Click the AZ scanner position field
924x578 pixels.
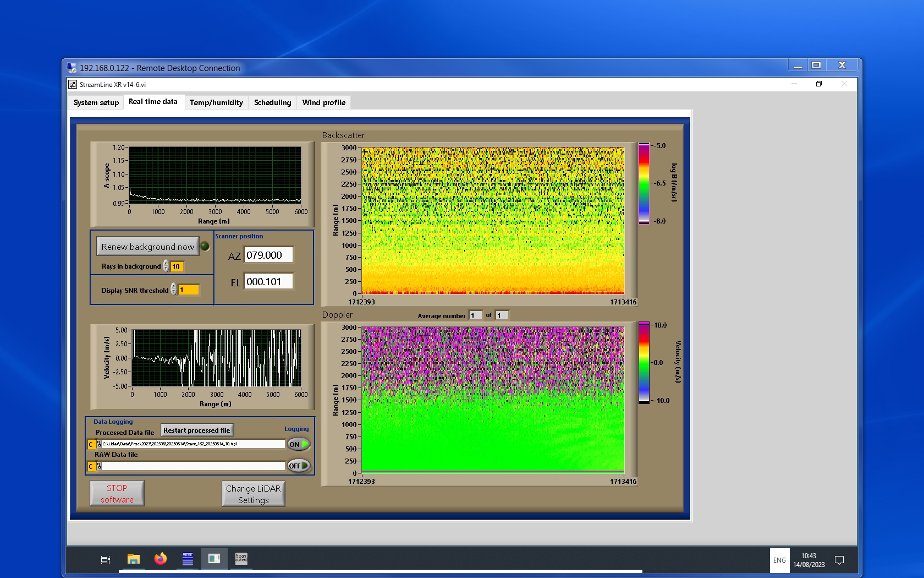tap(268, 255)
